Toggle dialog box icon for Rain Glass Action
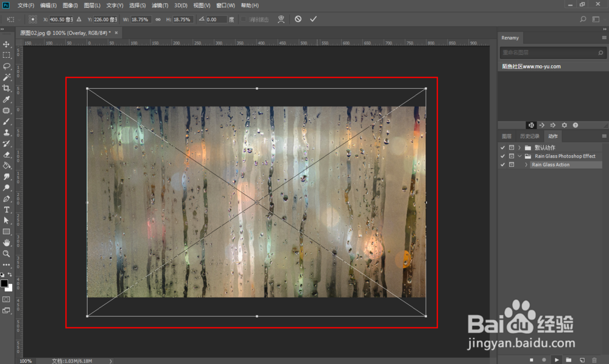 point(512,164)
